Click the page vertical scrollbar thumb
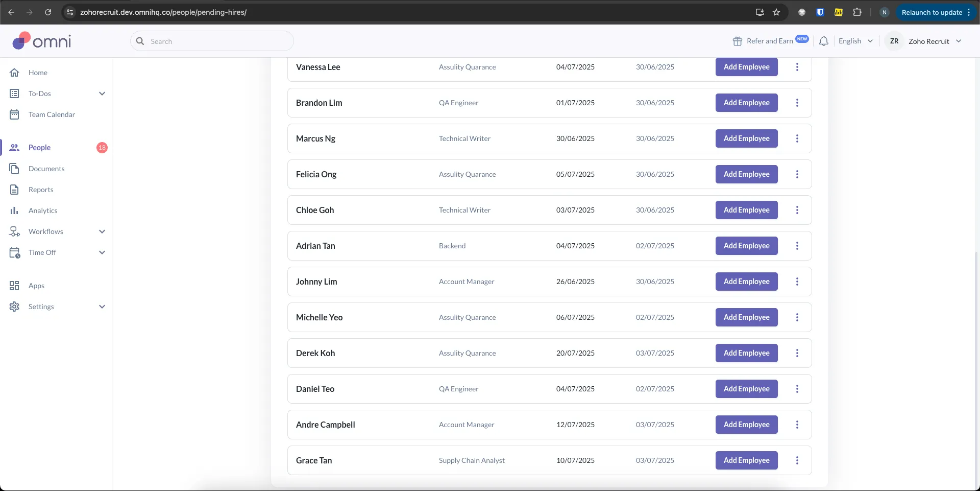This screenshot has height=491, width=980. (977, 370)
